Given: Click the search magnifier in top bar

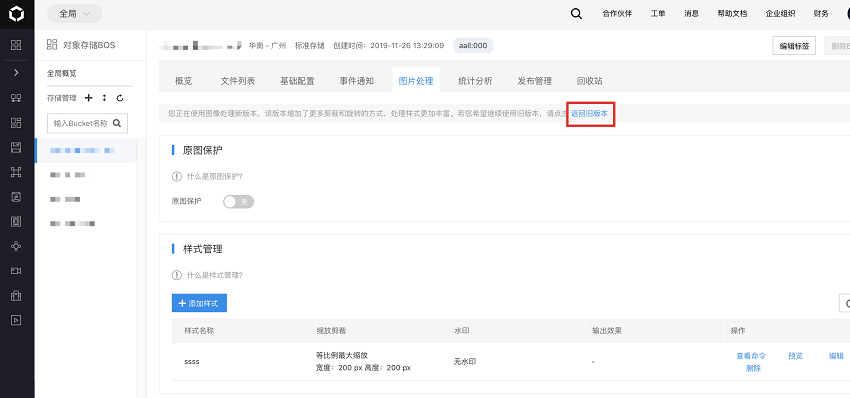Looking at the screenshot, I should pos(576,14).
